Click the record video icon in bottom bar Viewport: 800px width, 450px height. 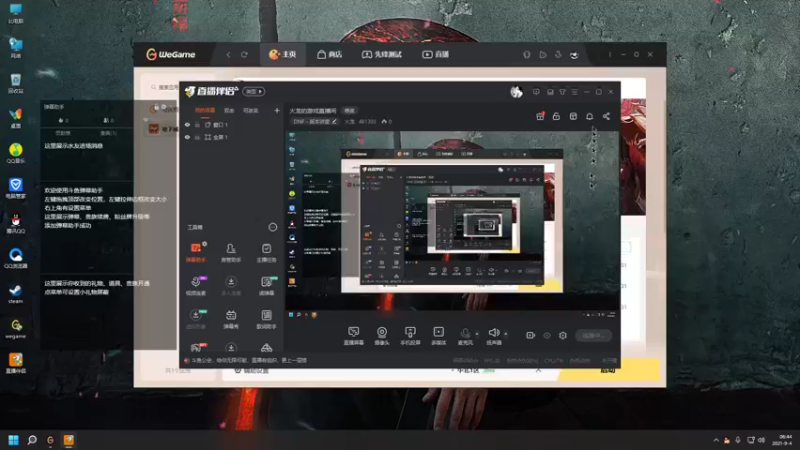531,335
